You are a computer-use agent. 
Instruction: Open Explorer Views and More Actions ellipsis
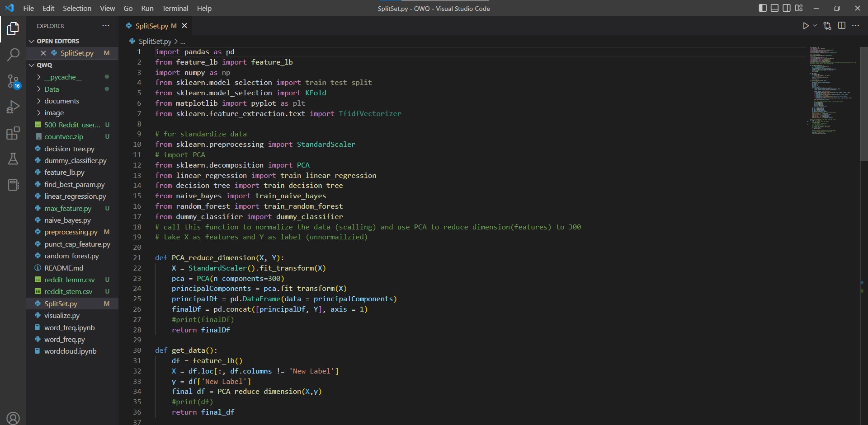click(x=106, y=26)
